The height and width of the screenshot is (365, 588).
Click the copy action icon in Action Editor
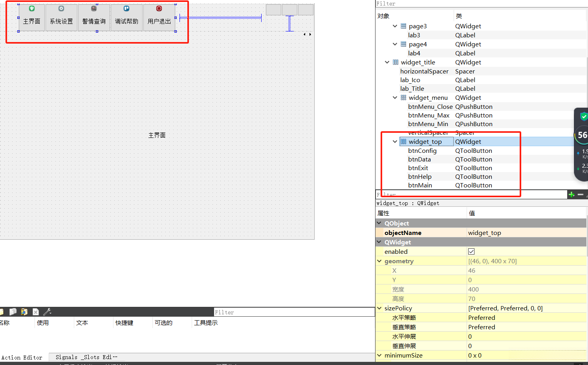[x=13, y=312]
